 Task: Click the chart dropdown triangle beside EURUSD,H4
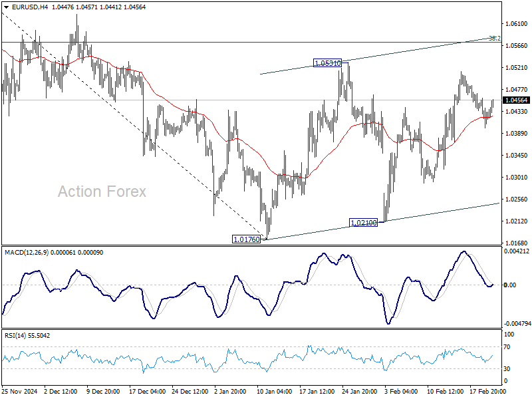6,7
